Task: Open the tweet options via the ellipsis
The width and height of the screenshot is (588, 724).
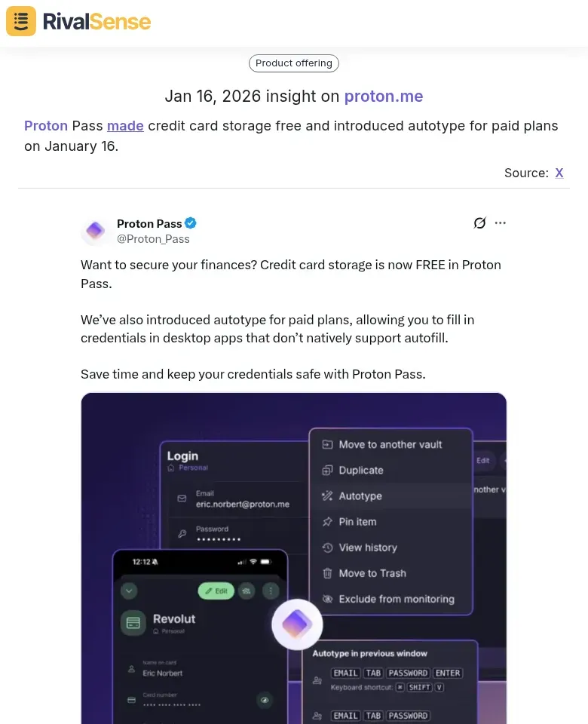Action: (500, 222)
